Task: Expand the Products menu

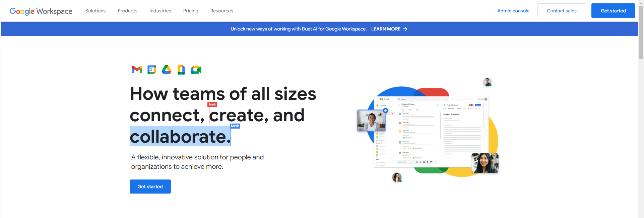Action: tap(127, 11)
